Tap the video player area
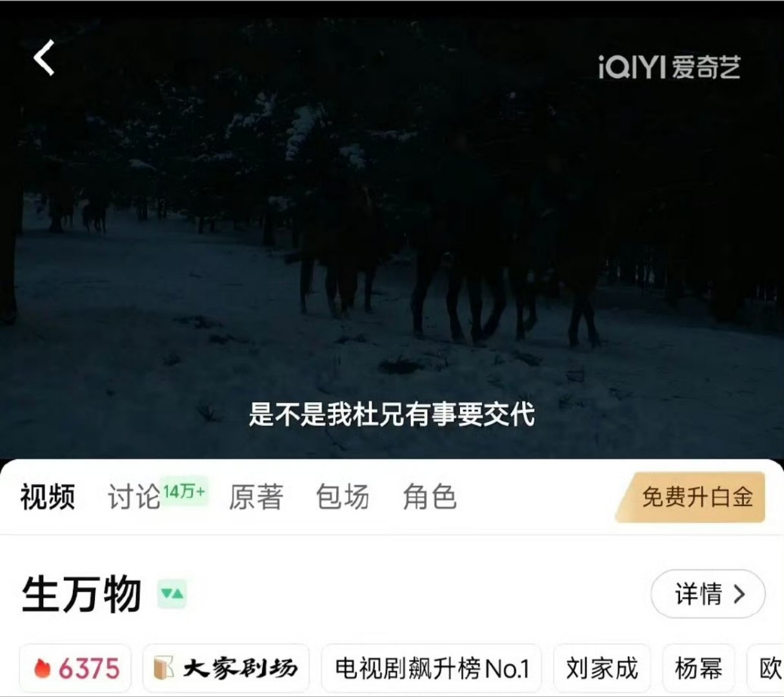Screen dimensions: 784x697 392,232
